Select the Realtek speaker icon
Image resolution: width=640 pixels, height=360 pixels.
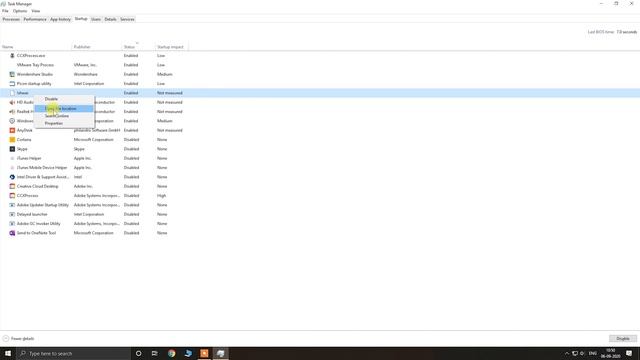click(x=12, y=111)
